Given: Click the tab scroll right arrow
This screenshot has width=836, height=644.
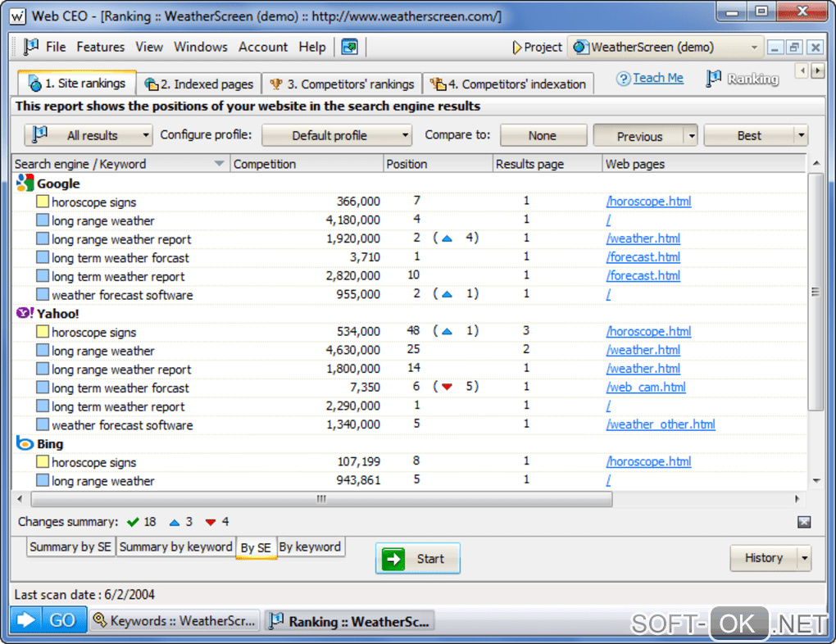Looking at the screenshot, I should [817, 70].
